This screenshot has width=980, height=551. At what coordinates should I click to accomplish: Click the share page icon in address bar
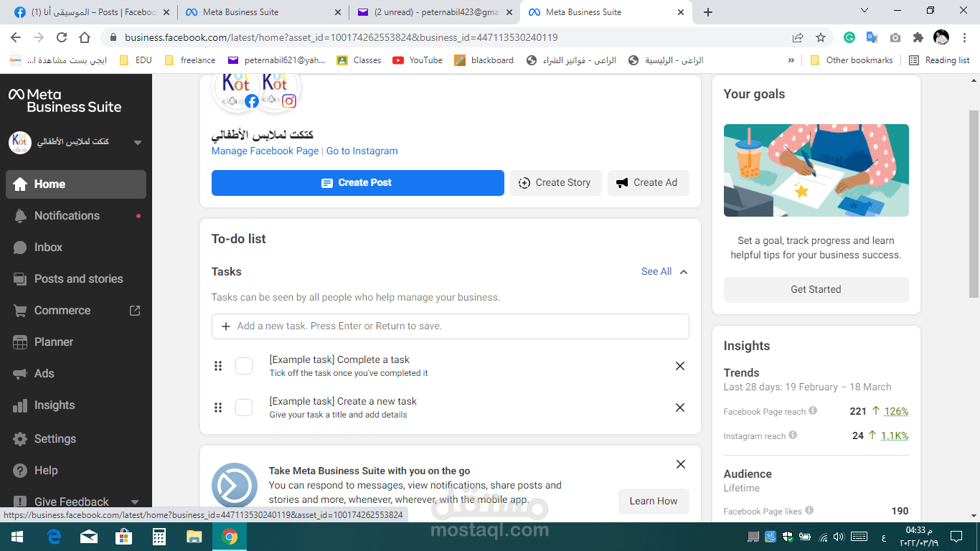tap(798, 37)
